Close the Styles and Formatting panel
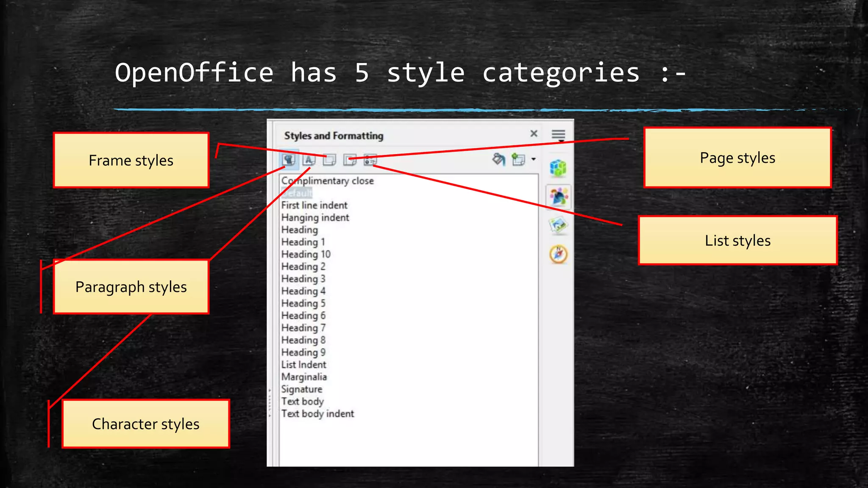The image size is (868, 488). coord(534,133)
